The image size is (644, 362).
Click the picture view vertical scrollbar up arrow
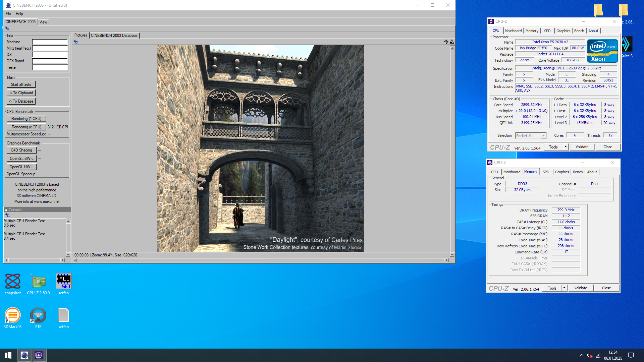pos(452,48)
